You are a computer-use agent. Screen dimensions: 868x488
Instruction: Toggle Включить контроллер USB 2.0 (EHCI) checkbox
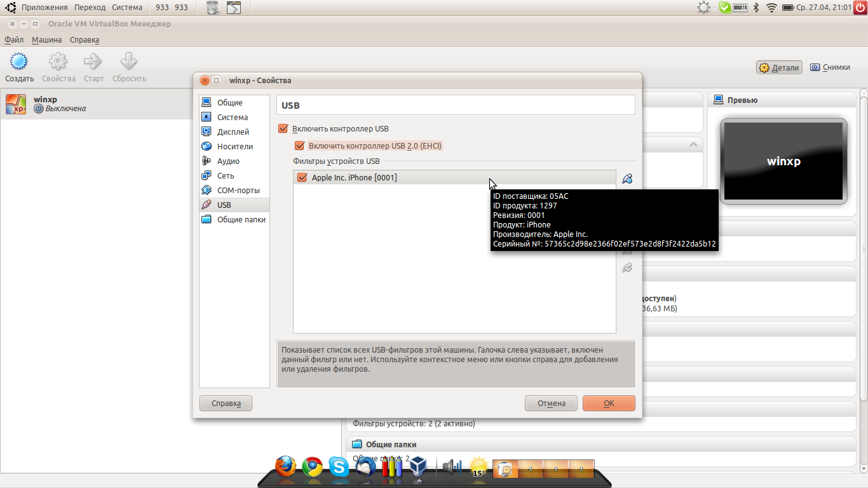[x=300, y=146]
